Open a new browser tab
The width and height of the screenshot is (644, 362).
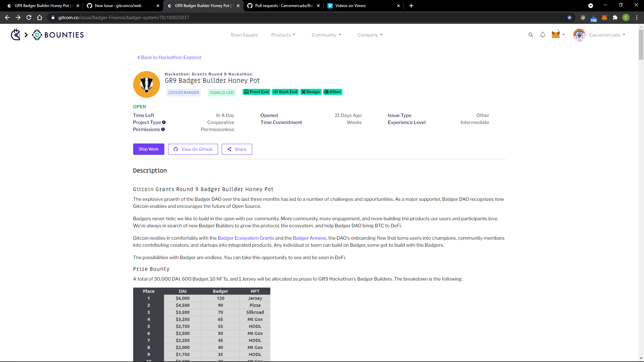411,6
